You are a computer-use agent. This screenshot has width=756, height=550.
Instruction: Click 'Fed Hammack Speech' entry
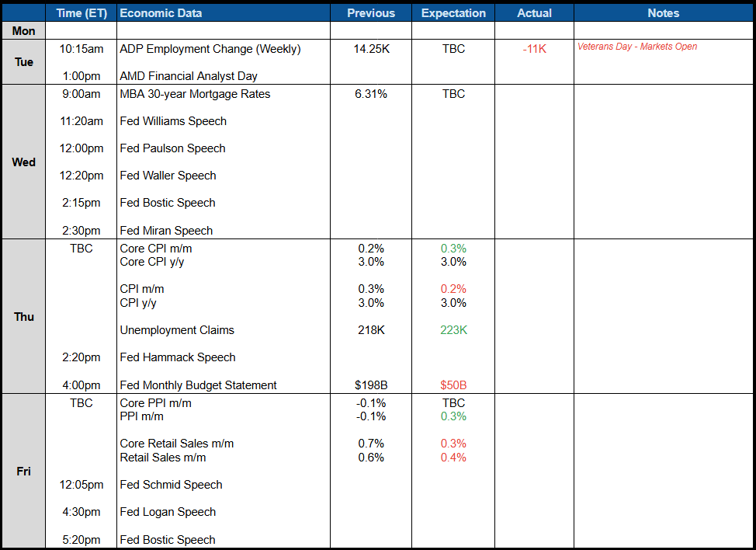click(x=178, y=357)
